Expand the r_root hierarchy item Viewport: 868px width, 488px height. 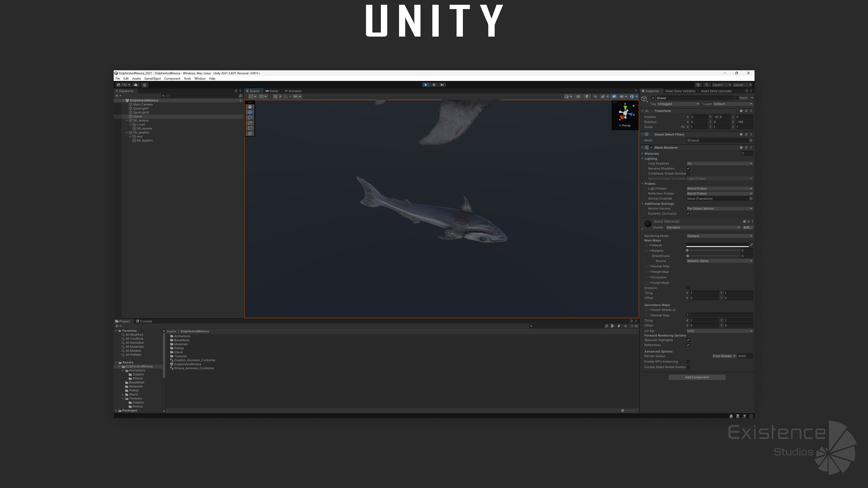(x=130, y=125)
